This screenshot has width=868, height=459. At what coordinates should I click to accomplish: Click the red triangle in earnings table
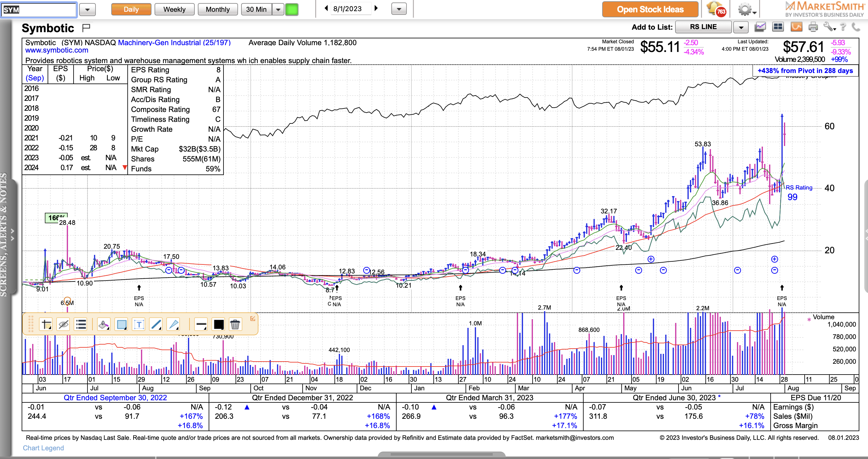click(125, 167)
